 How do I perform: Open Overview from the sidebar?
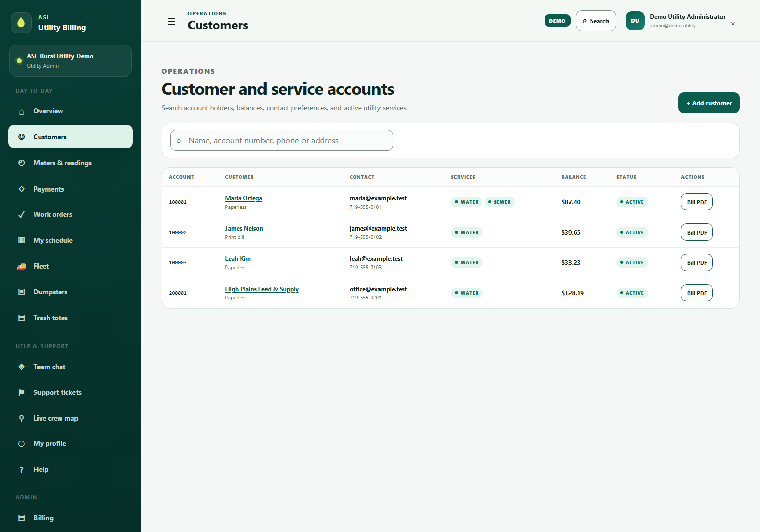(x=70, y=111)
